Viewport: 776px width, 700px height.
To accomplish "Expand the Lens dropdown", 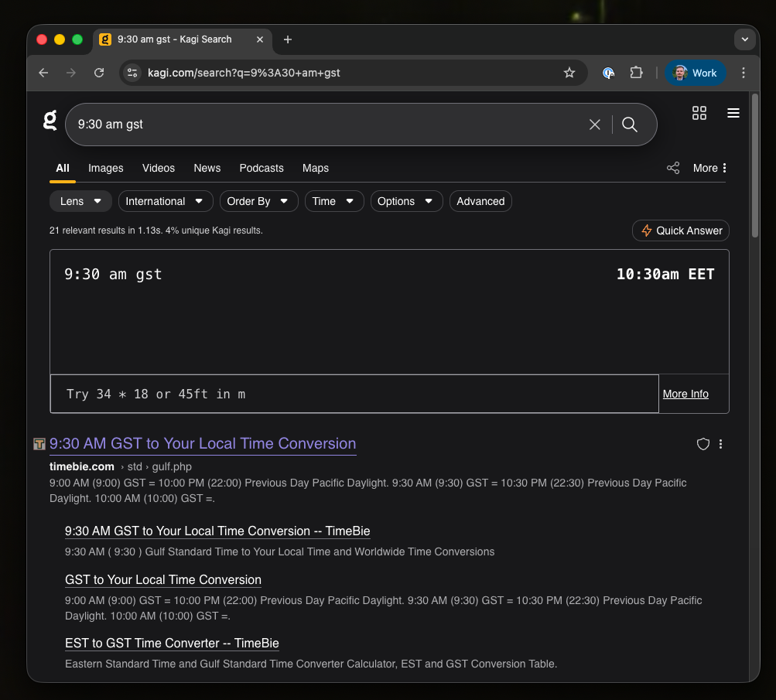I will point(81,201).
